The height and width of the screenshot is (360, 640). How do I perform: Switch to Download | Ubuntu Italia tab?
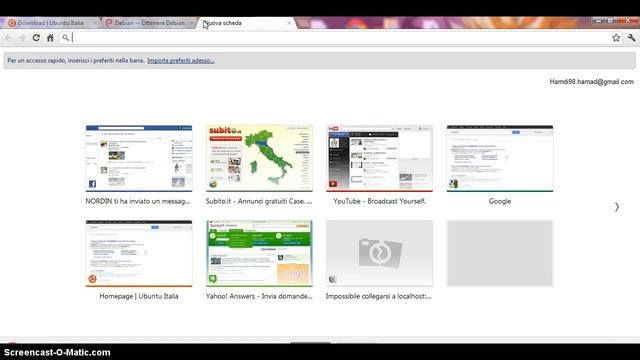pyautogui.click(x=51, y=23)
